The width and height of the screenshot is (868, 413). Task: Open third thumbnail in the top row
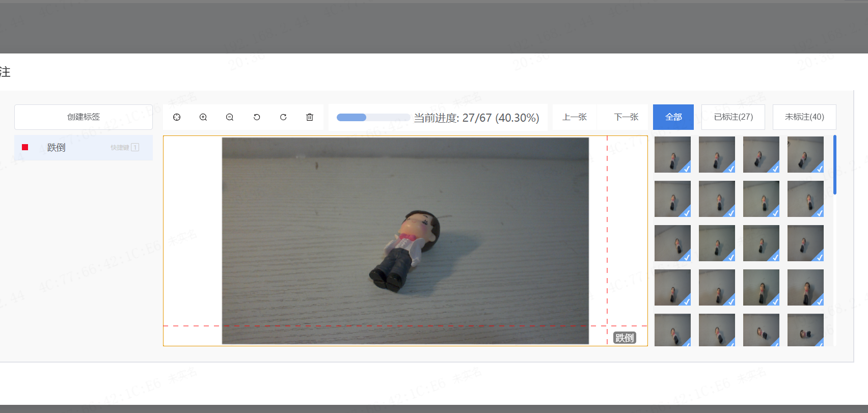point(761,154)
